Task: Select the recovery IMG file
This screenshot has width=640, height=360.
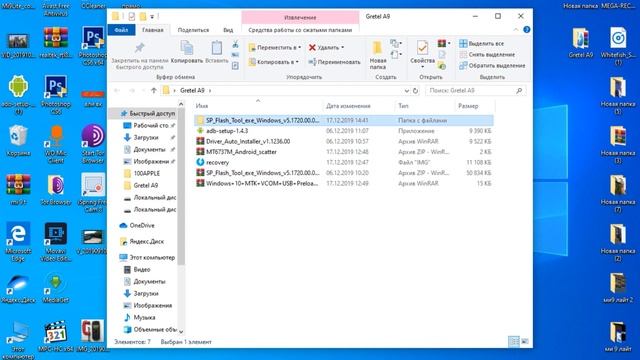Action: click(343, 162)
